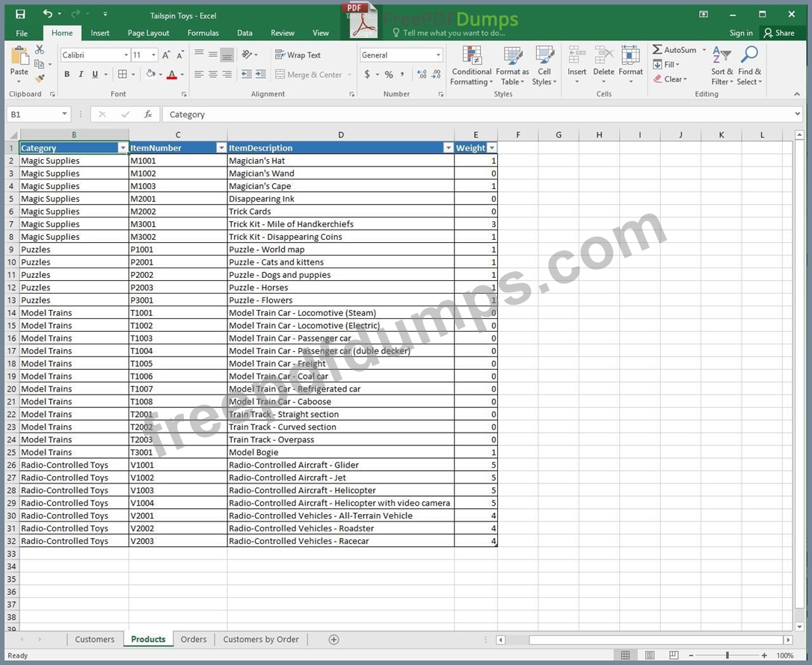Apply accounting dollar format
Image resolution: width=812 pixels, height=665 pixels.
pos(367,75)
